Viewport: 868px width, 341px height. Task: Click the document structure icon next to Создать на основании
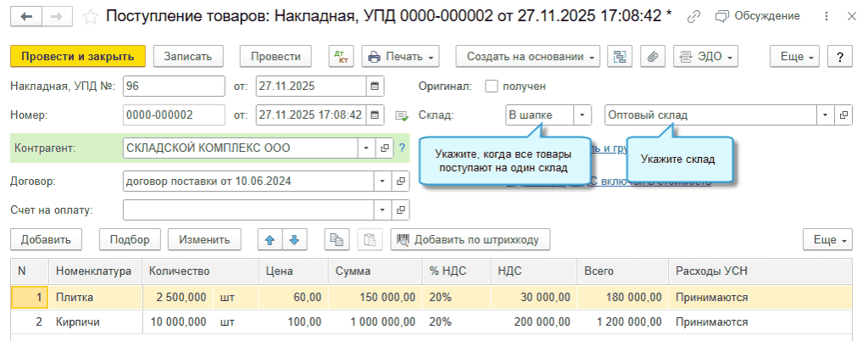(620, 57)
